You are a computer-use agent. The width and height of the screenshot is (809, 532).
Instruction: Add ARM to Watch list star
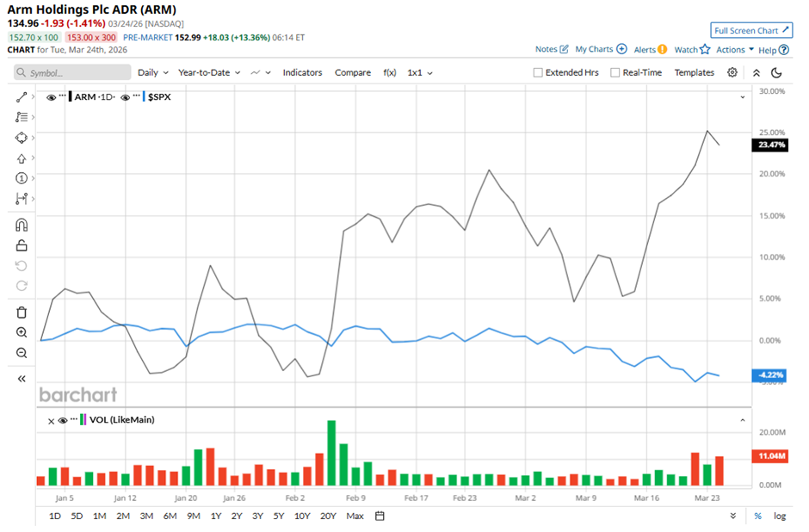point(706,50)
